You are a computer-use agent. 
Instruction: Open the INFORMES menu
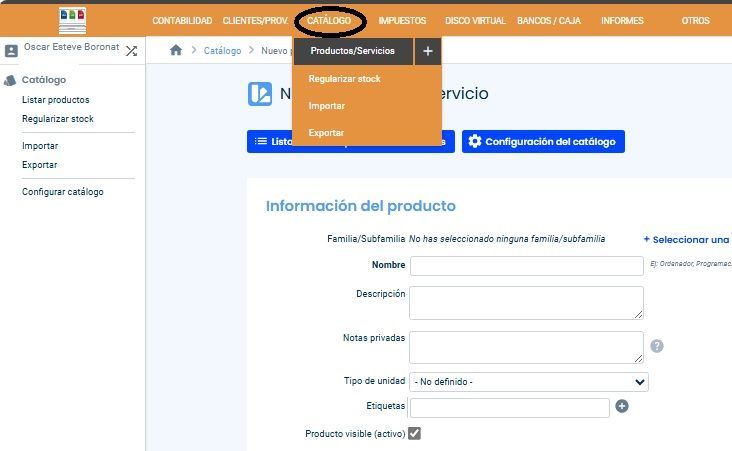pos(622,21)
